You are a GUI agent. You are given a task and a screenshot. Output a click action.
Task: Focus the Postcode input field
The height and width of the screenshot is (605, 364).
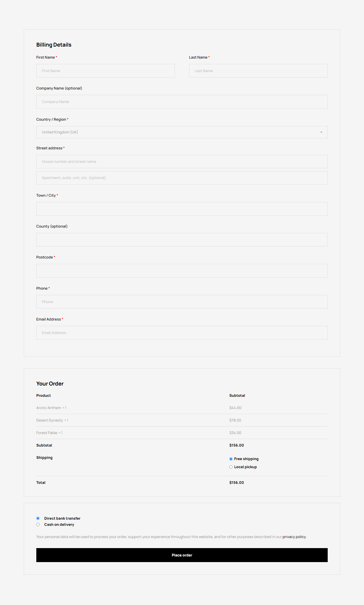pos(182,271)
